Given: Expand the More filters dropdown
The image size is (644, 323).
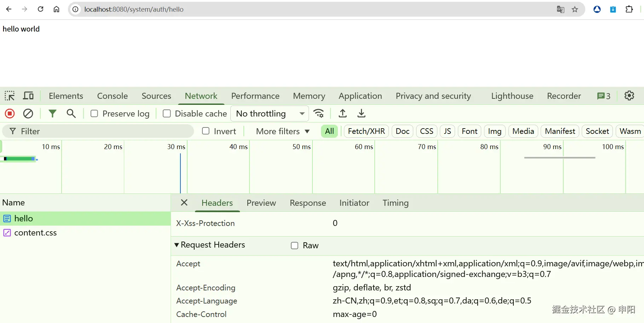Looking at the screenshot, I should click(x=283, y=131).
